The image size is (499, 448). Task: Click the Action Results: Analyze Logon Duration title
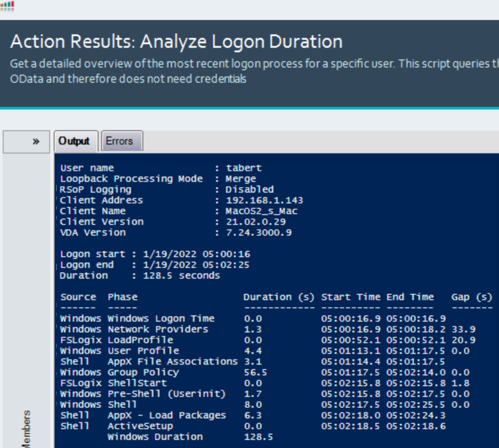[176, 42]
